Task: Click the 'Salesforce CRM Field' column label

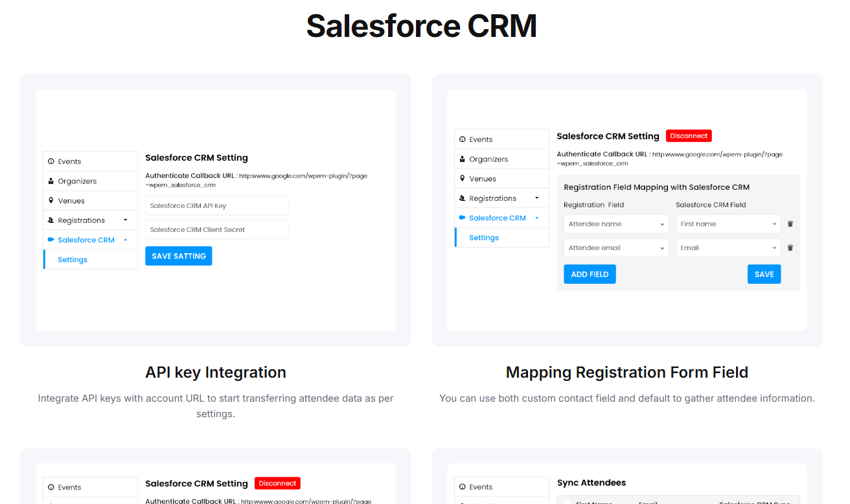Action: (711, 205)
